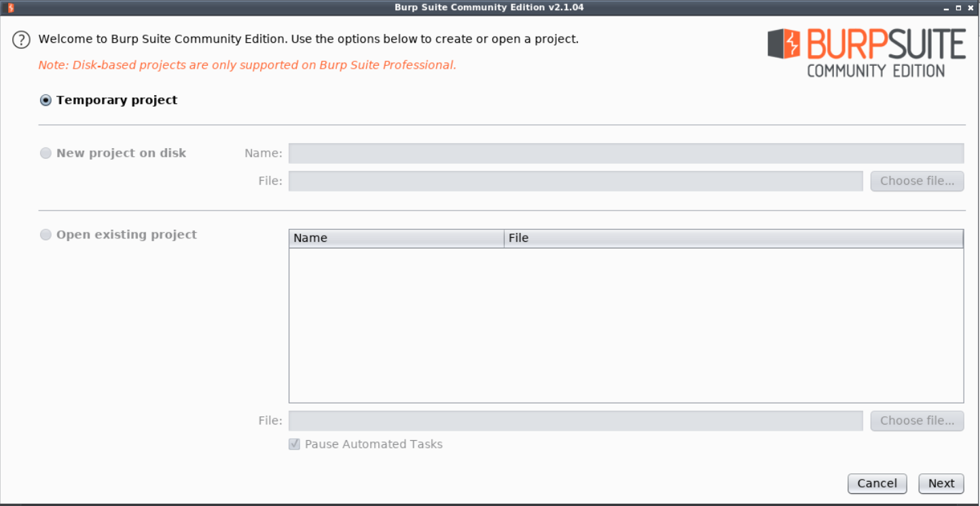
Task: Click the Next button
Action: [x=941, y=484]
